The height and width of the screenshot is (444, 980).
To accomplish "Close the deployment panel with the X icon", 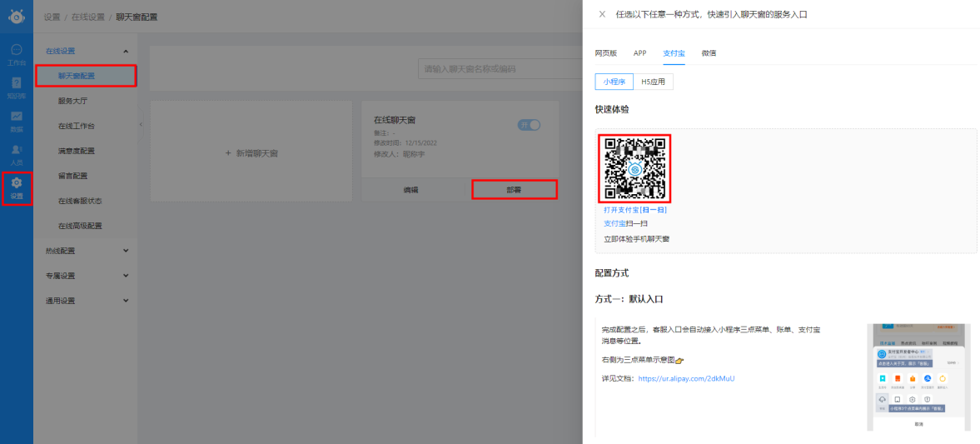I will 602,14.
